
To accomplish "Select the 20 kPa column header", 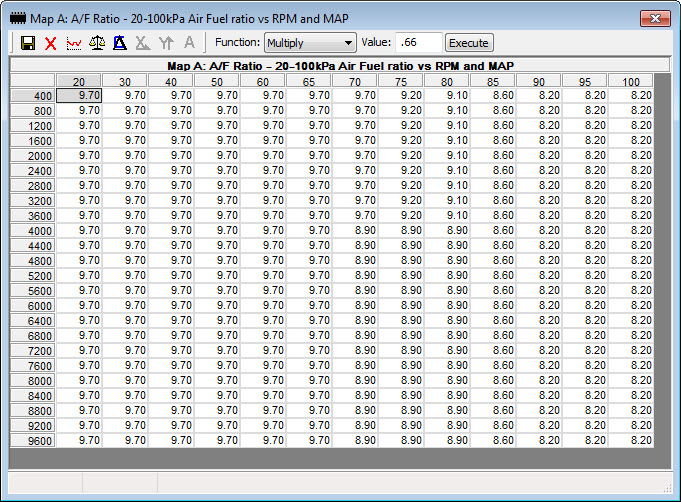I will [x=79, y=81].
